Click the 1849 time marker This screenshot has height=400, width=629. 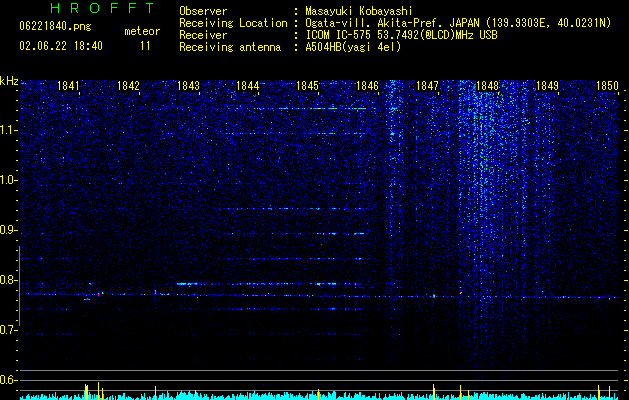[547, 86]
